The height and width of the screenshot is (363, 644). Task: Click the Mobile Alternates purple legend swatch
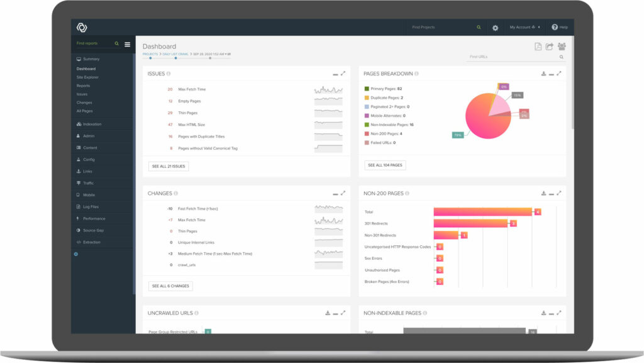pyautogui.click(x=367, y=116)
